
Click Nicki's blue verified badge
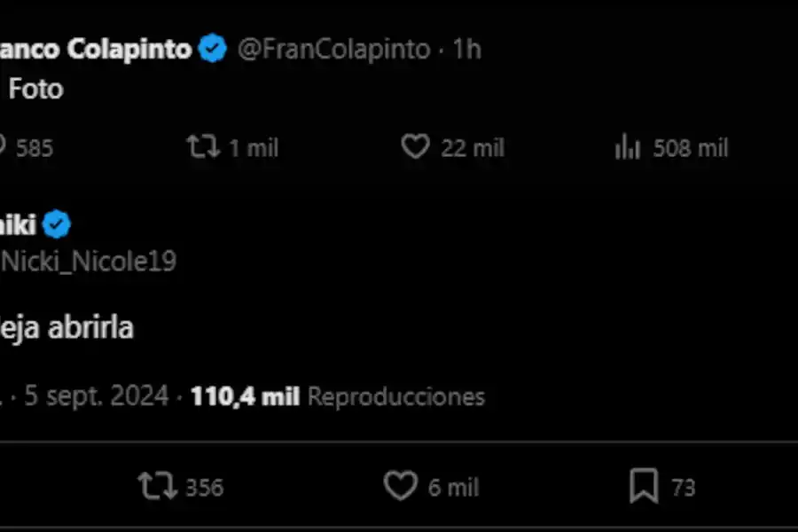(56, 224)
